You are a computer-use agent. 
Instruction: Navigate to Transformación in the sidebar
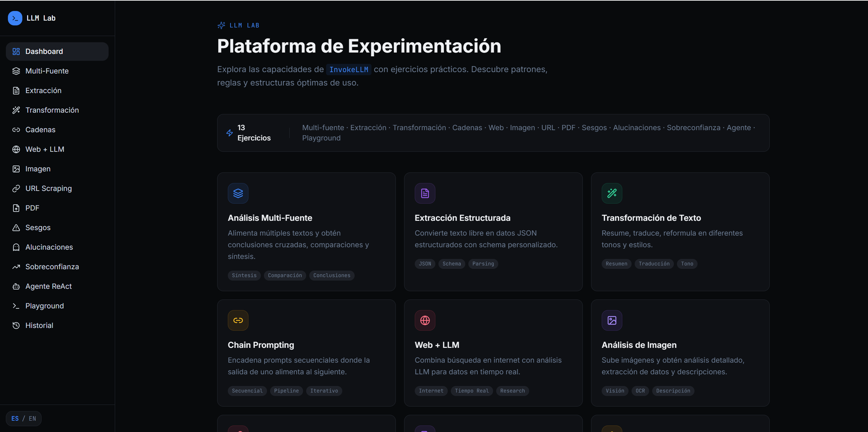pyautogui.click(x=57, y=110)
